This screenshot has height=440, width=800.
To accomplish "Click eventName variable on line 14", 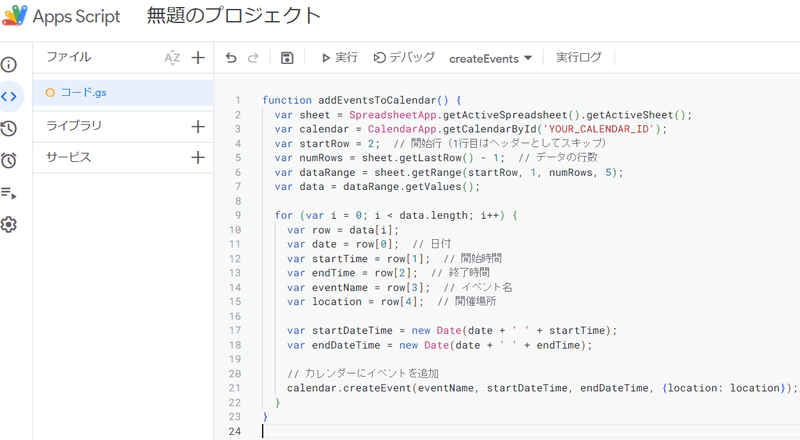I will [340, 287].
